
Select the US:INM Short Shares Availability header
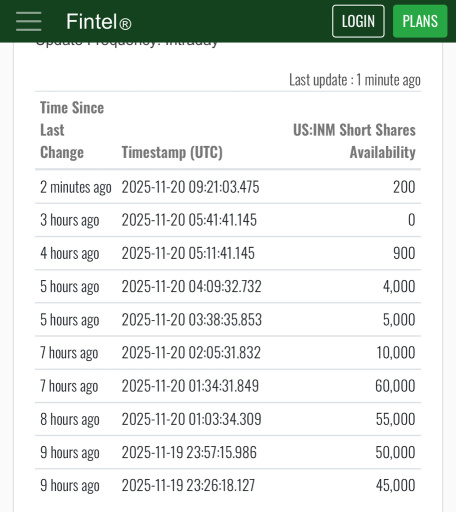click(x=354, y=141)
